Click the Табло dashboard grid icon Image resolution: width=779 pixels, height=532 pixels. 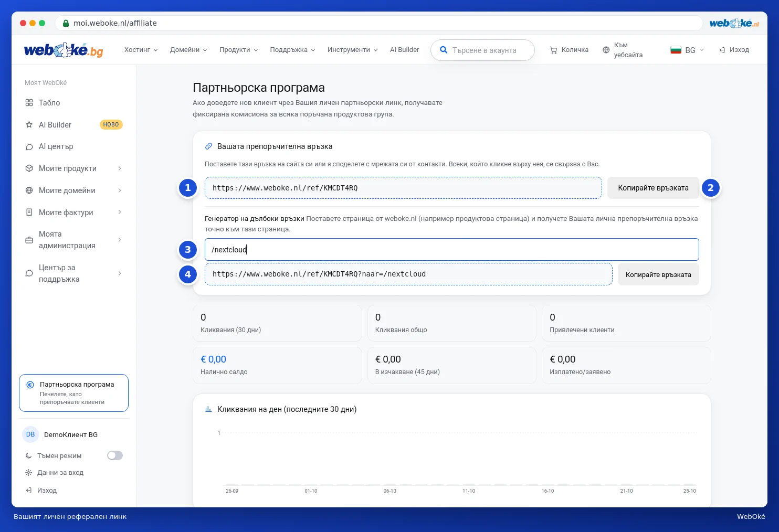tap(29, 103)
